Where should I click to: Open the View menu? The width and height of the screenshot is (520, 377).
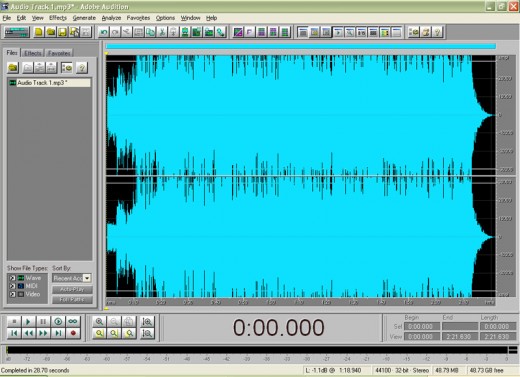(x=37, y=18)
